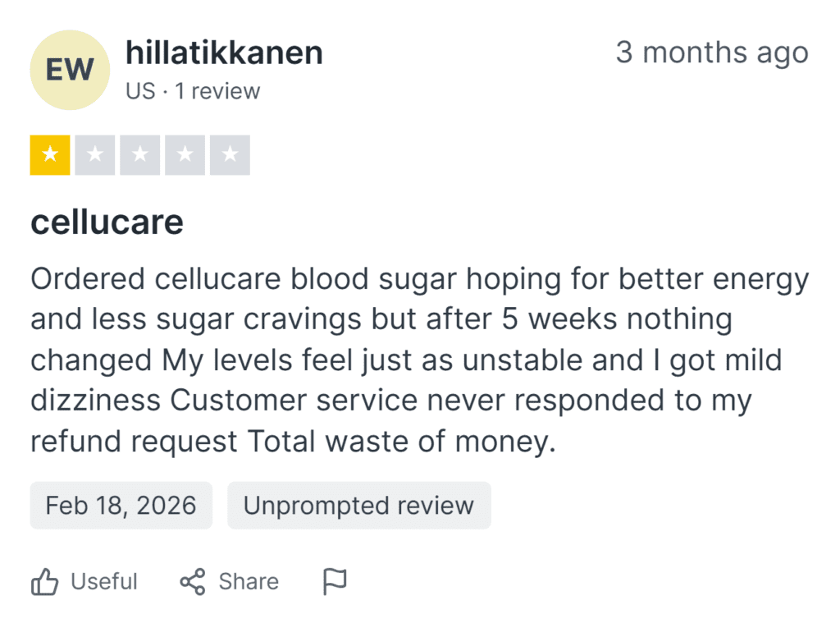Click the '1 review' count text
The height and width of the screenshot is (628, 840).
pyautogui.click(x=217, y=91)
